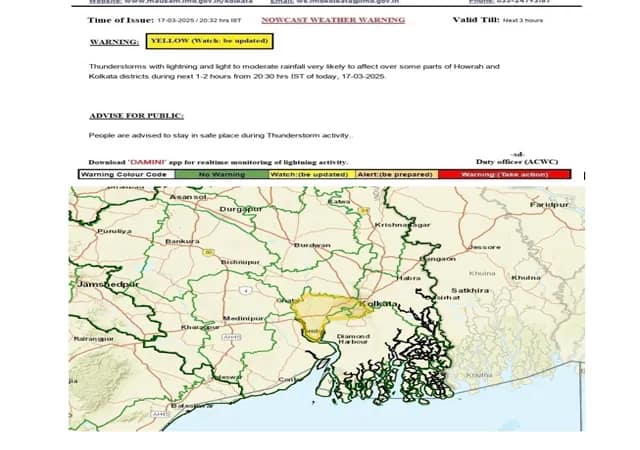
Task: Click the AH45 road shield below Kharagpur
Action: 231,337
